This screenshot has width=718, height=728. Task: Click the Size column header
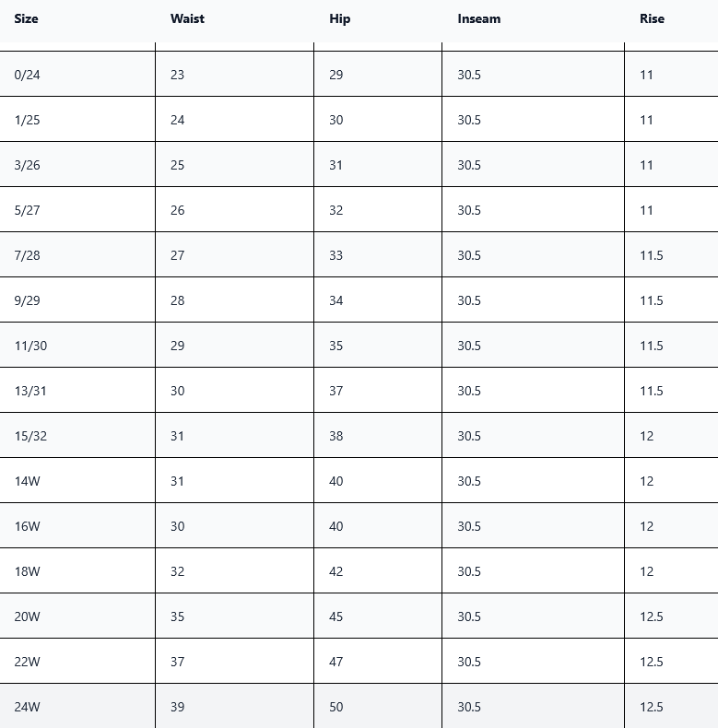tap(26, 18)
